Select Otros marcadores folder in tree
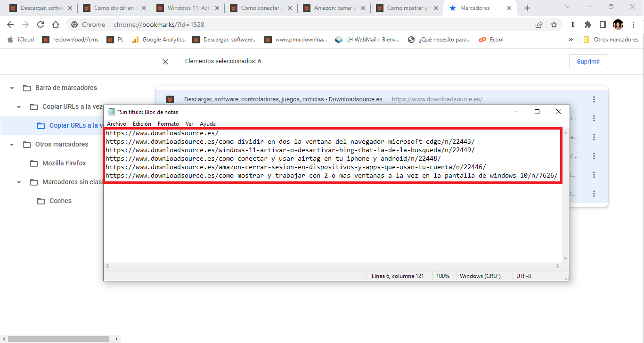The height and width of the screenshot is (343, 644). pos(56,144)
